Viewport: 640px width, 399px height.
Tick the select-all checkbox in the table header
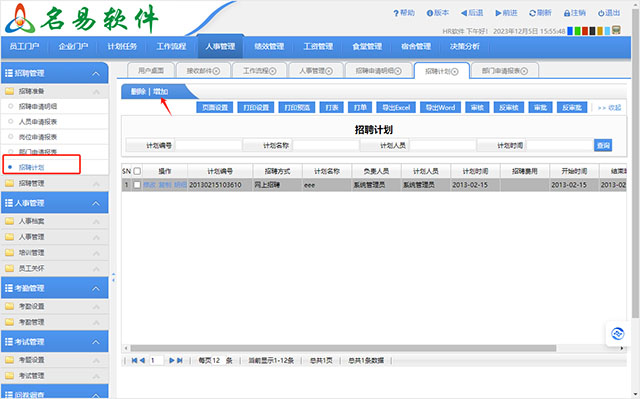(x=137, y=171)
